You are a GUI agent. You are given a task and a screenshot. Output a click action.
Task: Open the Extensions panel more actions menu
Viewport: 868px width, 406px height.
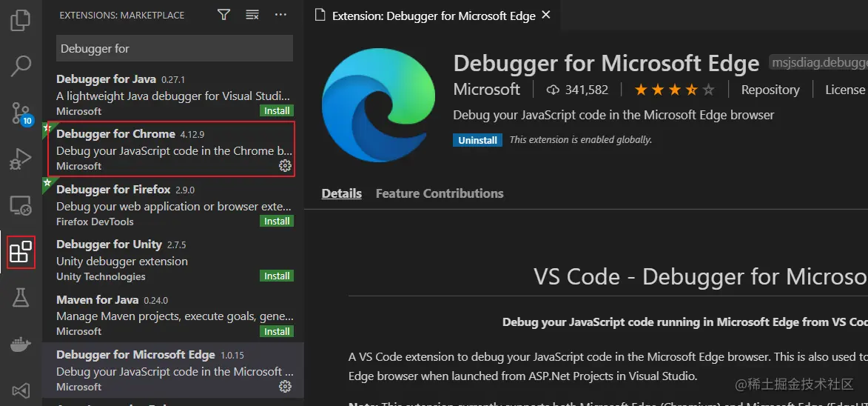pos(280,15)
